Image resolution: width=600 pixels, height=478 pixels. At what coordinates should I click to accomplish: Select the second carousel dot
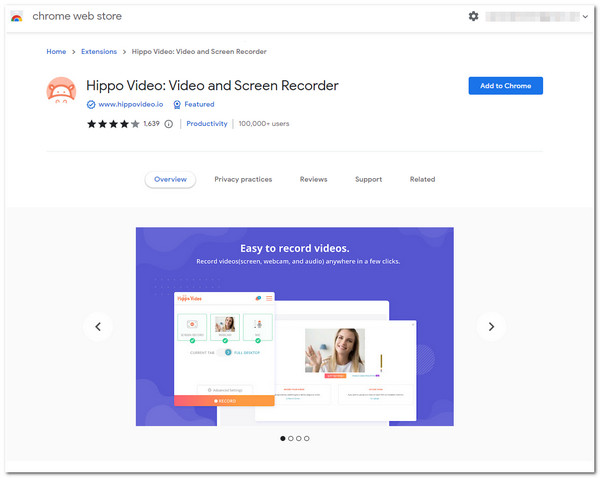pyautogui.click(x=291, y=438)
